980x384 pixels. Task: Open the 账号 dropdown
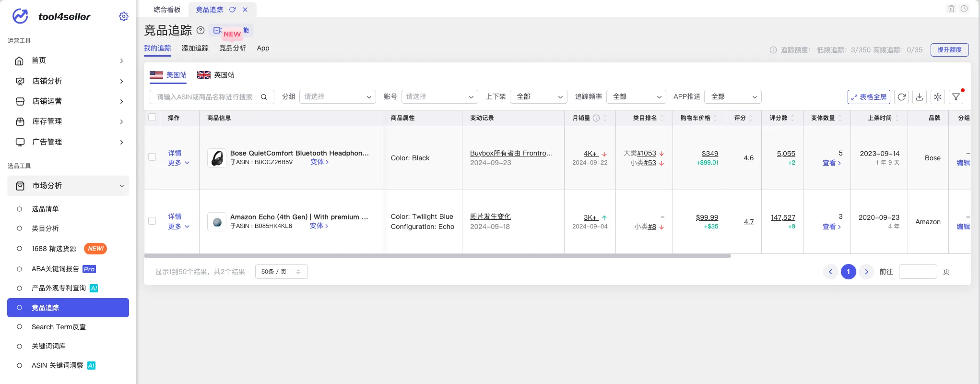(440, 97)
